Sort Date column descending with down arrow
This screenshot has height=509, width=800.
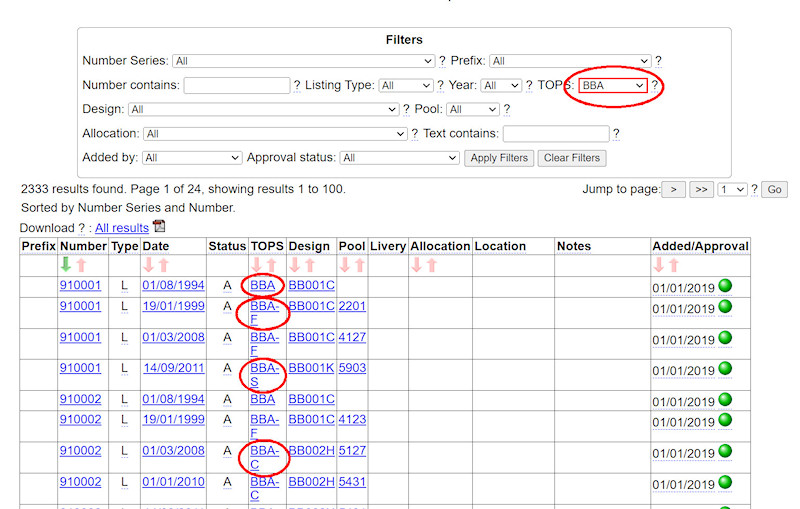[150, 265]
